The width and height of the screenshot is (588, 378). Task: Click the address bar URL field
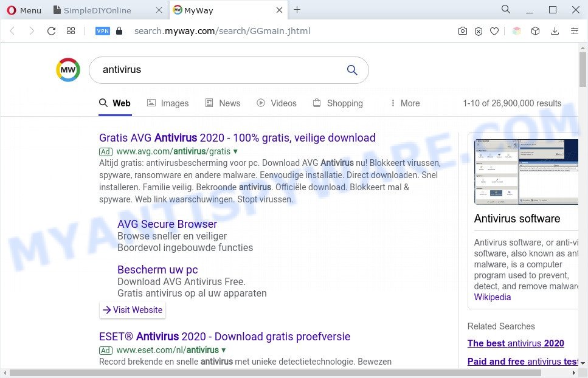(223, 31)
